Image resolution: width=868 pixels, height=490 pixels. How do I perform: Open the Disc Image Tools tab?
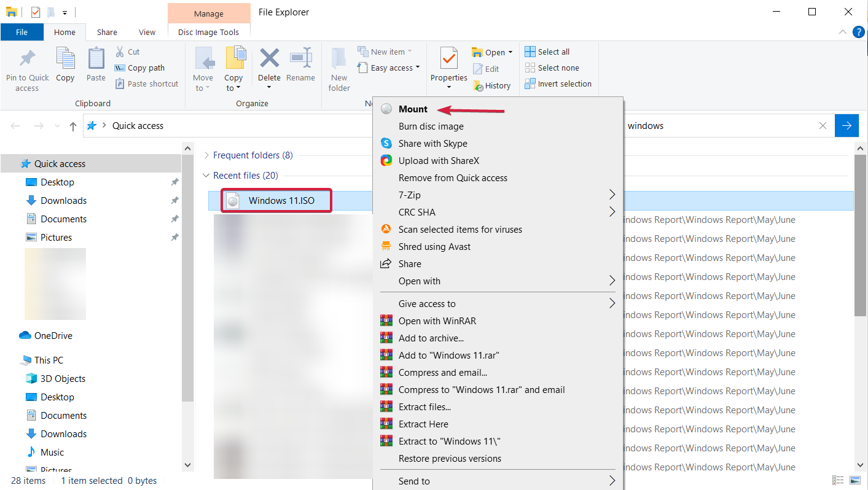pyautogui.click(x=208, y=33)
